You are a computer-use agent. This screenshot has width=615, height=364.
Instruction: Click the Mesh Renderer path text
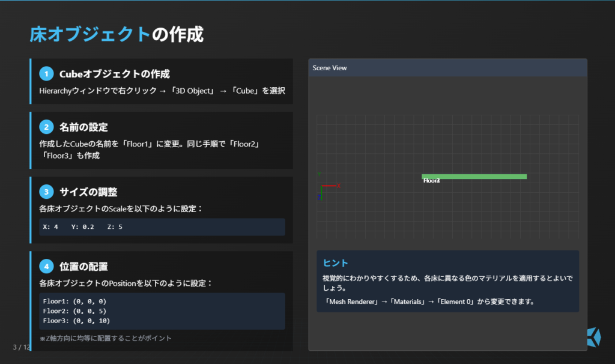428,302
